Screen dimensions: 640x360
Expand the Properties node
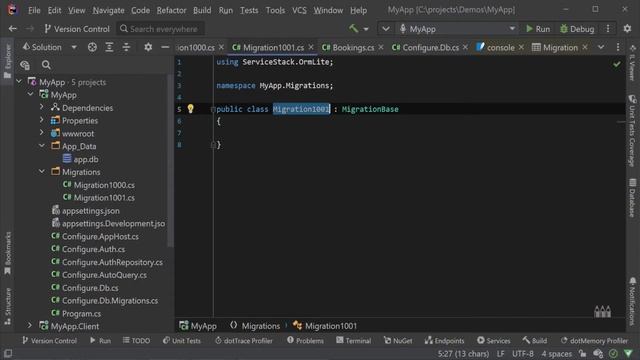coord(42,120)
